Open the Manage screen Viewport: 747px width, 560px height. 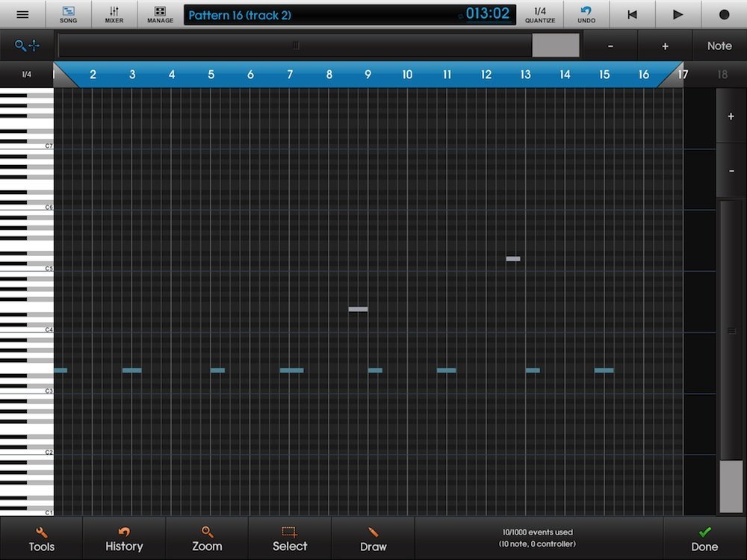point(160,14)
